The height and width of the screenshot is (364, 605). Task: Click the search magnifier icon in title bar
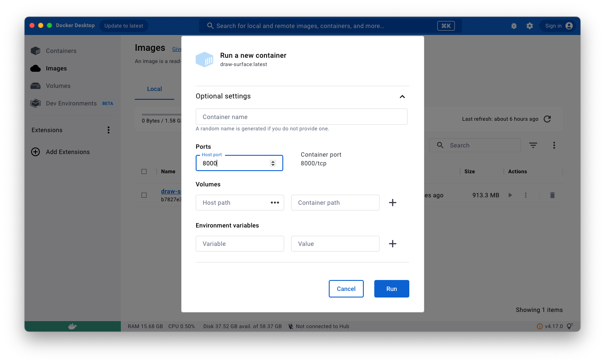click(211, 26)
